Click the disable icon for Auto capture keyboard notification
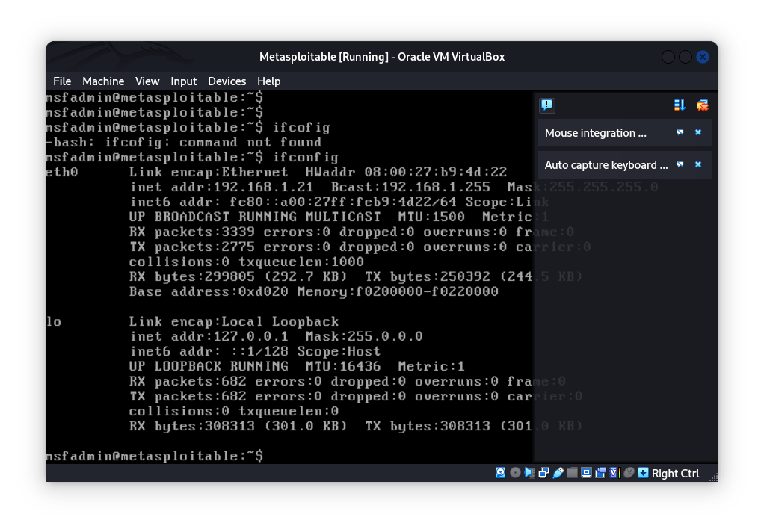764x532 pixels. tap(680, 164)
